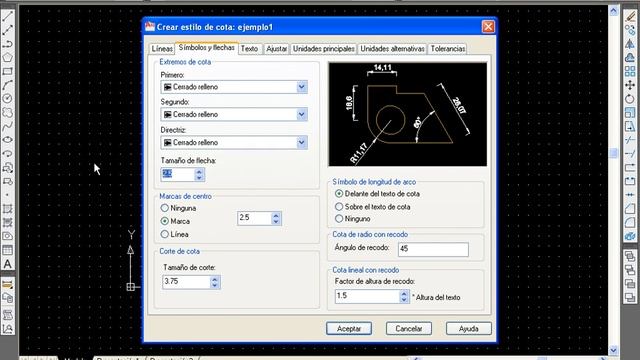Click the vertical scrollbar down arrow
Viewport: 640px width, 360px height.
coord(613,350)
